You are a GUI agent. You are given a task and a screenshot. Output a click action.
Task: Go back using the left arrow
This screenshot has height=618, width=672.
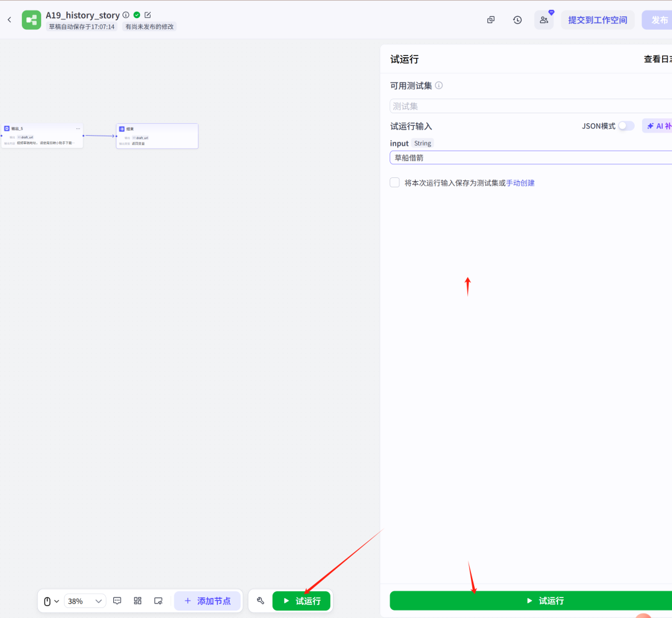tap(9, 20)
